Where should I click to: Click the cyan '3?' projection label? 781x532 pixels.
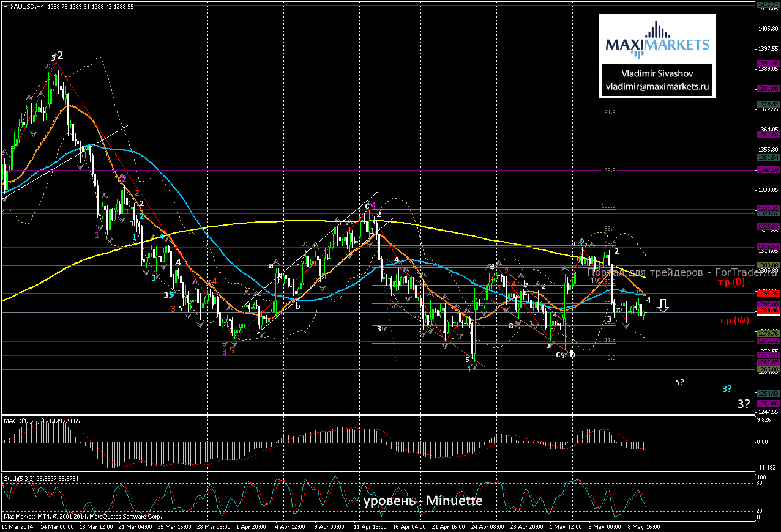pos(727,388)
